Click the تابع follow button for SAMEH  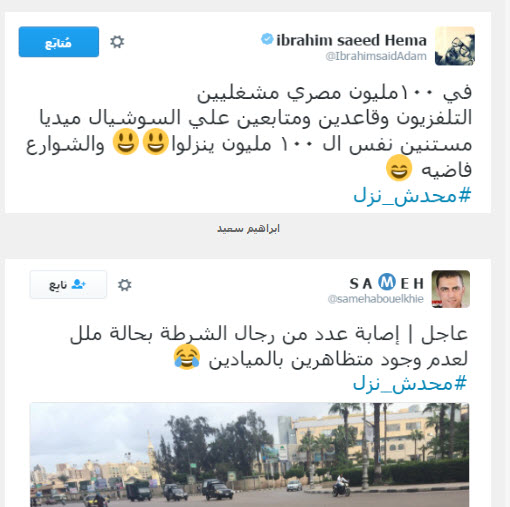pyautogui.click(x=68, y=284)
